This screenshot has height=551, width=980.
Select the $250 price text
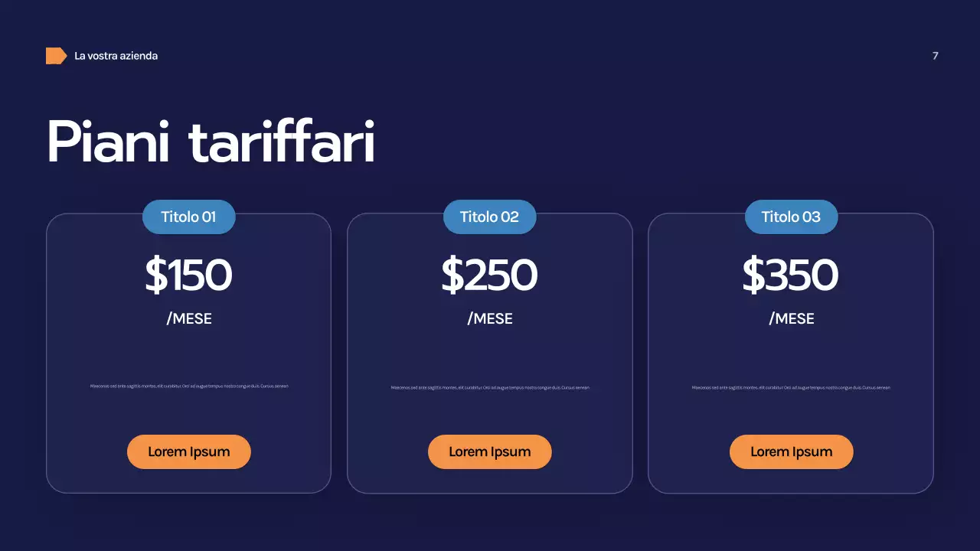pyautogui.click(x=489, y=275)
